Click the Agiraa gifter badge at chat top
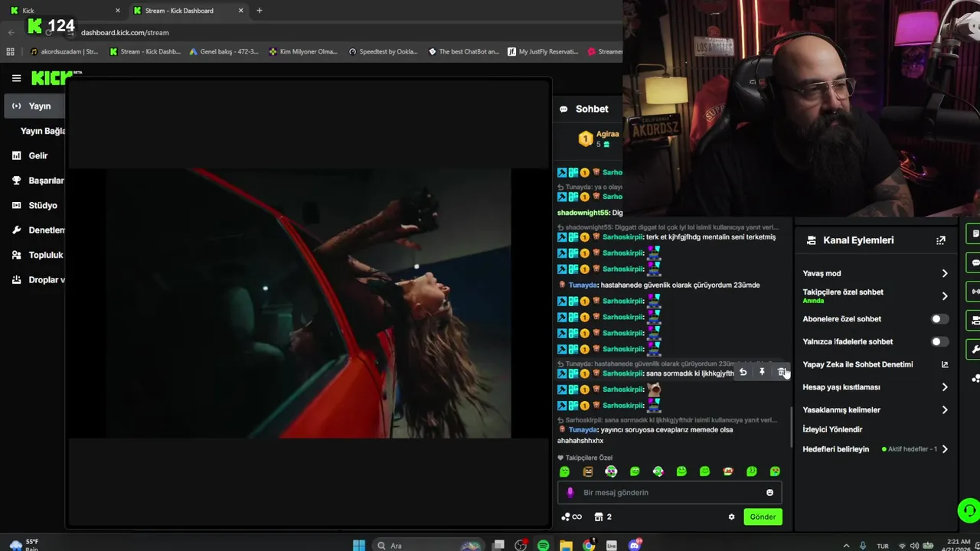Screen dimensions: 980x551 pos(586,139)
